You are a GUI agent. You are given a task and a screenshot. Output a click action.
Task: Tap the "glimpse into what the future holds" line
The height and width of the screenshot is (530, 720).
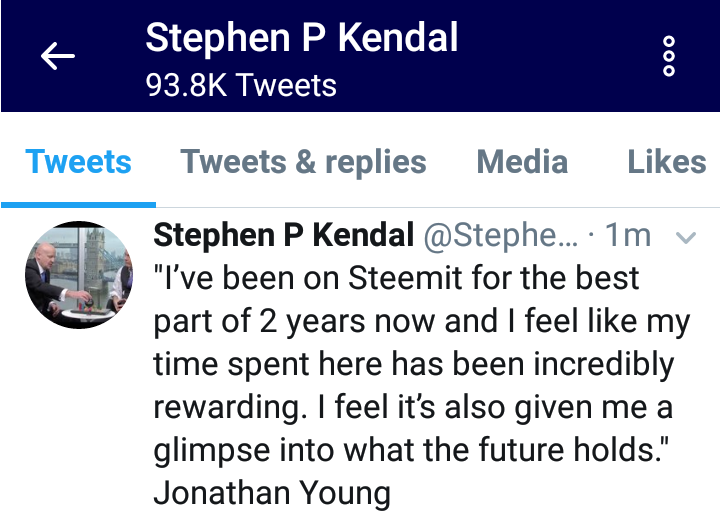click(x=411, y=450)
